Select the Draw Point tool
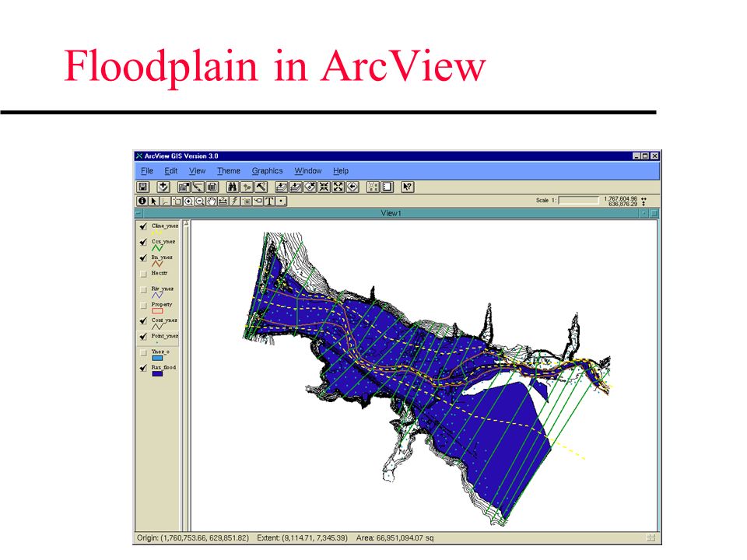The height and width of the screenshot is (560, 747). [281, 201]
